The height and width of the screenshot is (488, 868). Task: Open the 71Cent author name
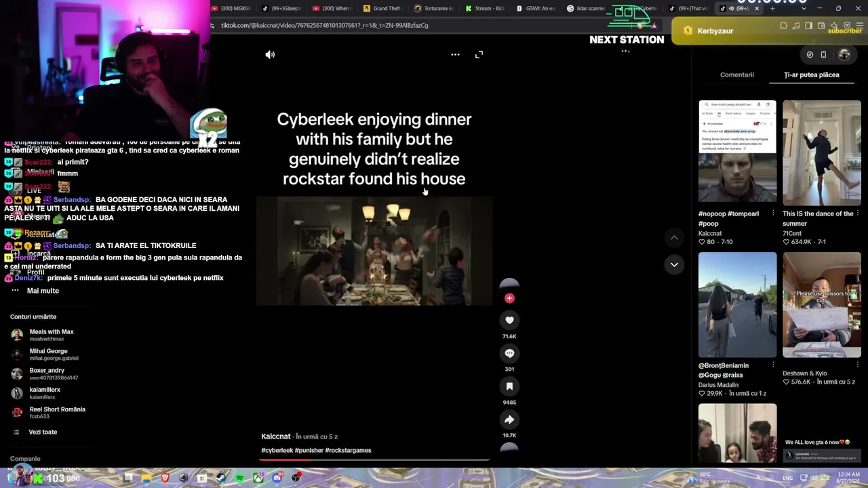[792, 233]
